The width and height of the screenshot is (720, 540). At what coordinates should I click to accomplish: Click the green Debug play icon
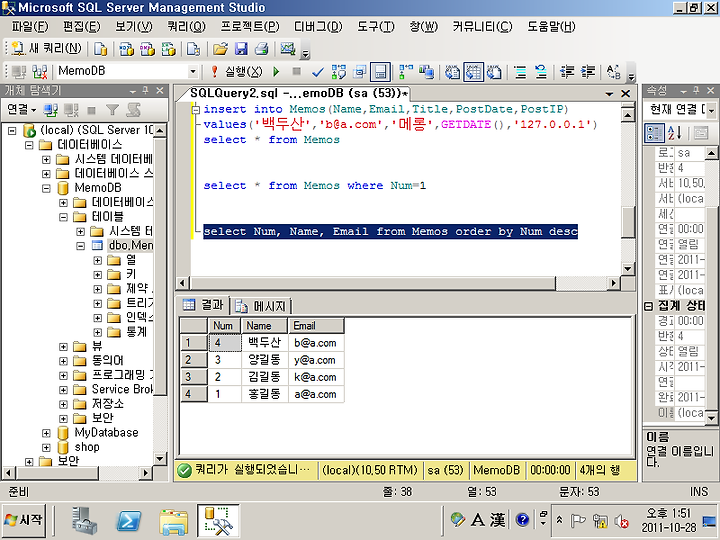pyautogui.click(x=276, y=72)
